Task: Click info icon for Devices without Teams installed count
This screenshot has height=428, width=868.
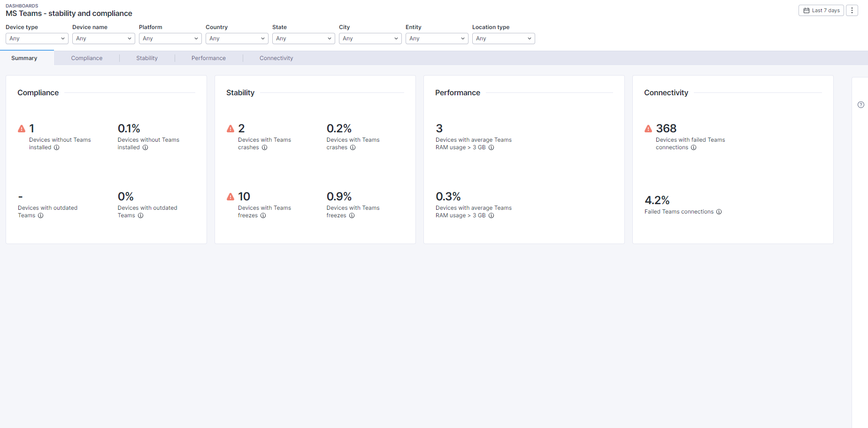Action: coord(57,147)
